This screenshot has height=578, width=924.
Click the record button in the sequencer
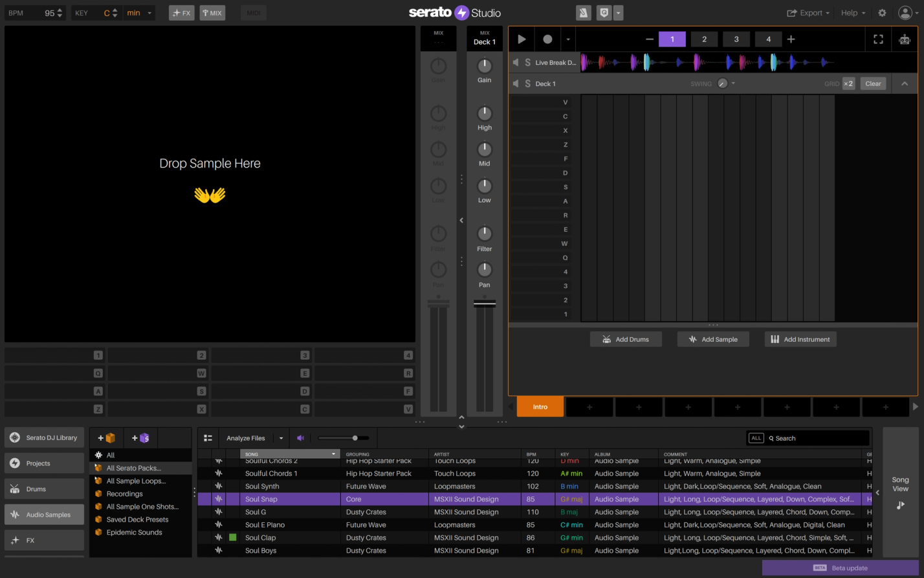pyautogui.click(x=547, y=39)
